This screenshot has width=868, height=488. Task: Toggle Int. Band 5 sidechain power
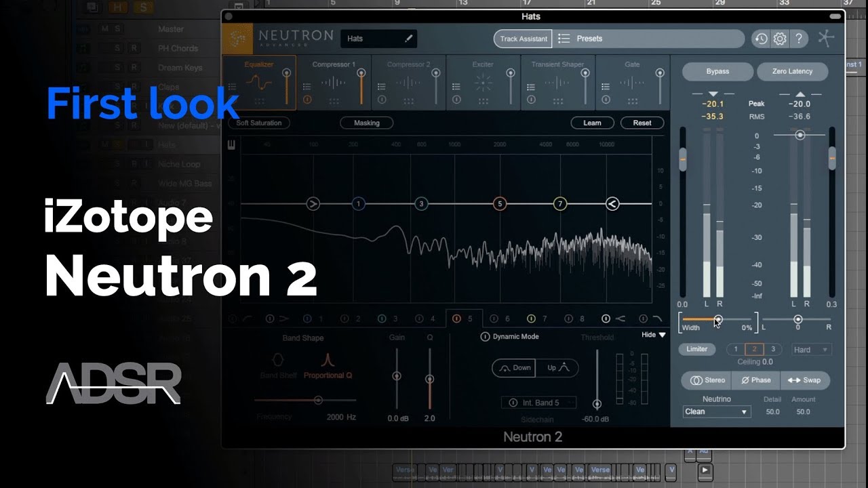pos(513,403)
